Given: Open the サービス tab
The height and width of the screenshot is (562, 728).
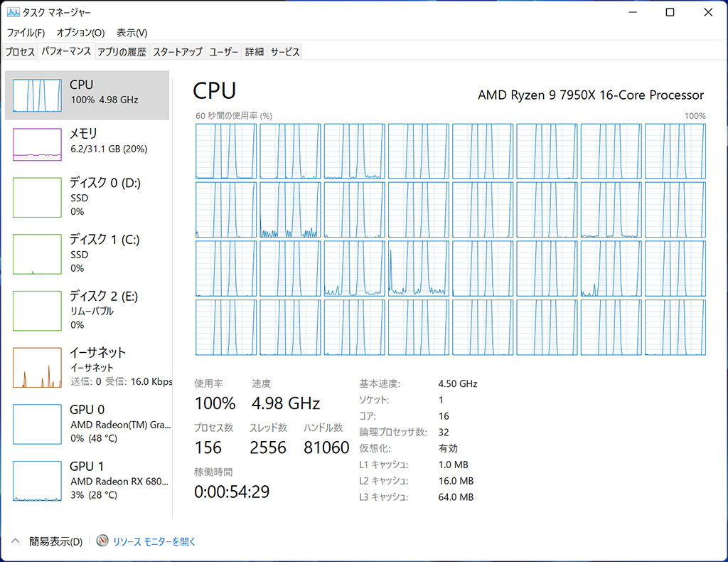Looking at the screenshot, I should pos(285,52).
